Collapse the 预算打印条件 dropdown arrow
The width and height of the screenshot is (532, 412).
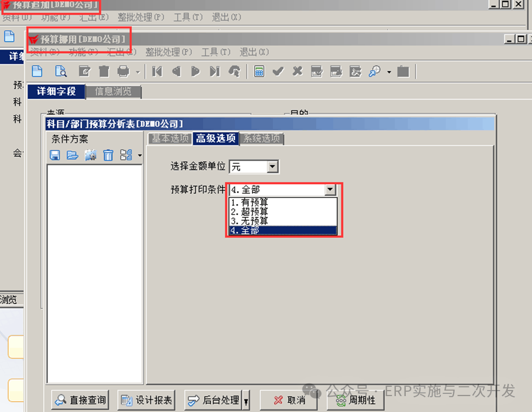330,190
